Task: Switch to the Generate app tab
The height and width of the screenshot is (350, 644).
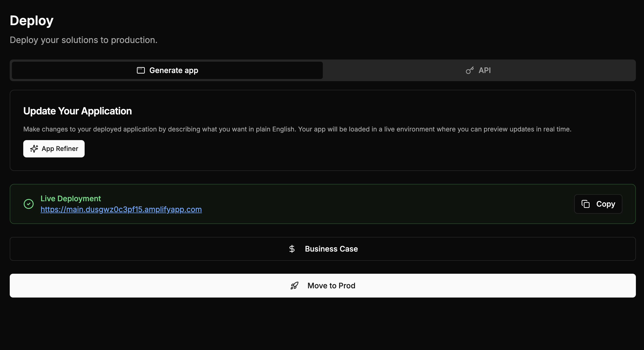Action: coord(167,70)
